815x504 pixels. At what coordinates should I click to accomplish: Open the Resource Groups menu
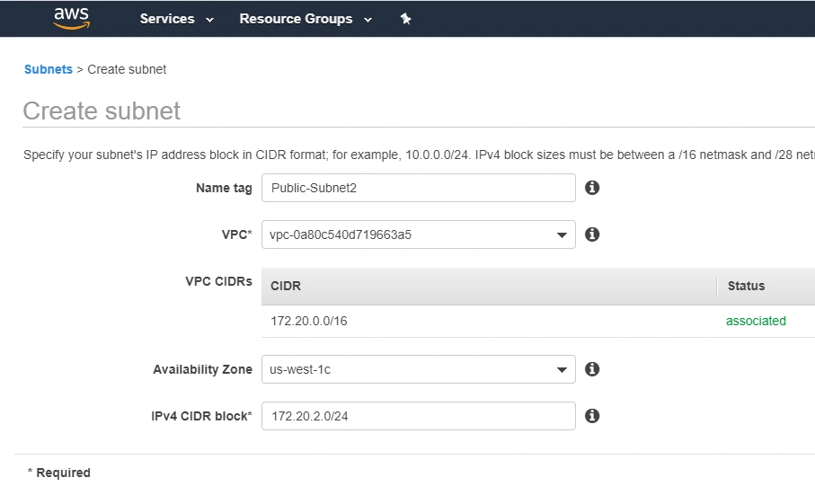click(x=306, y=19)
